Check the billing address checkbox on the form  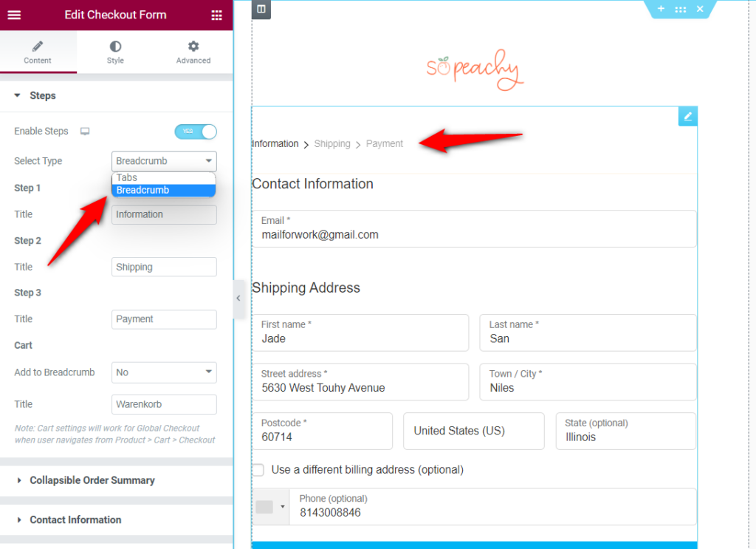click(x=258, y=469)
